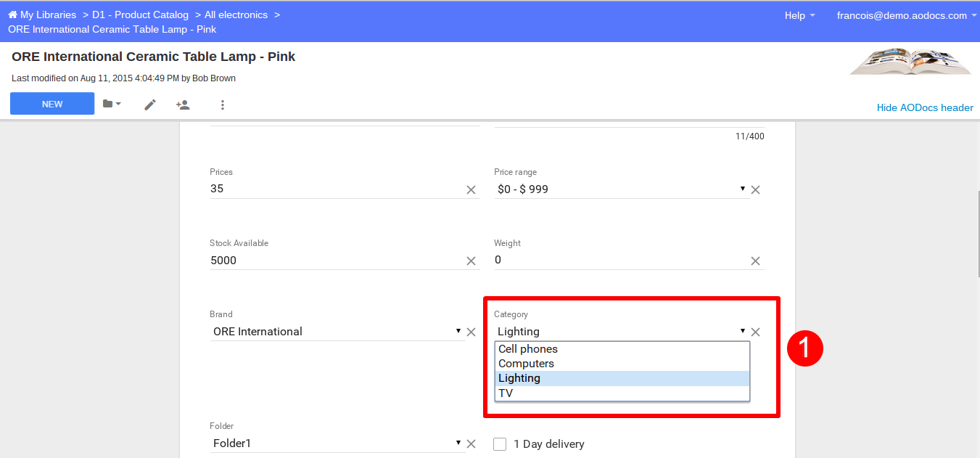Open the Brand dropdown showing ORE International
Viewport: 980px width, 458px height.
coord(337,331)
